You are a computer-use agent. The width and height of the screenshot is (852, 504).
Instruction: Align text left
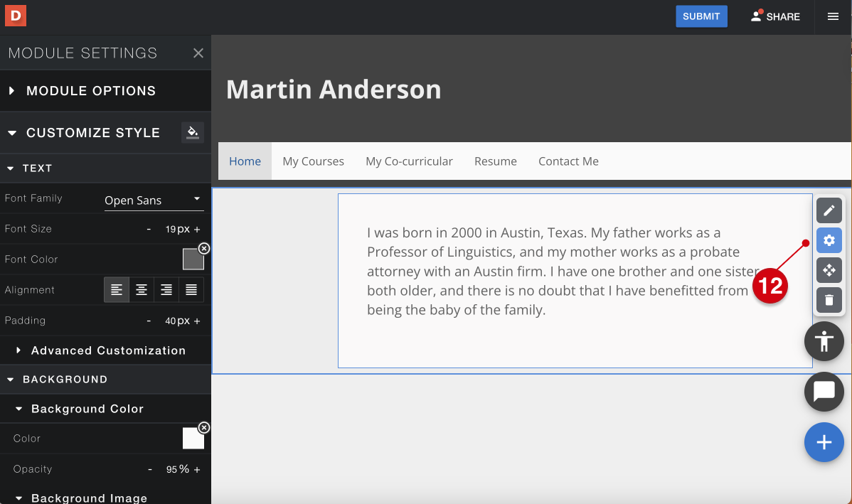[117, 290]
